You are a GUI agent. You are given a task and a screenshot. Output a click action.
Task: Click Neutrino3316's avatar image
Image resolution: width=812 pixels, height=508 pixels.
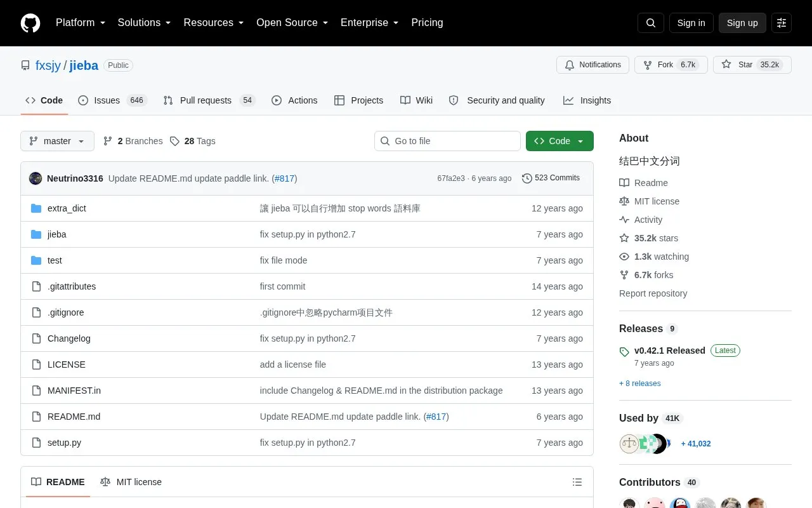(x=36, y=178)
